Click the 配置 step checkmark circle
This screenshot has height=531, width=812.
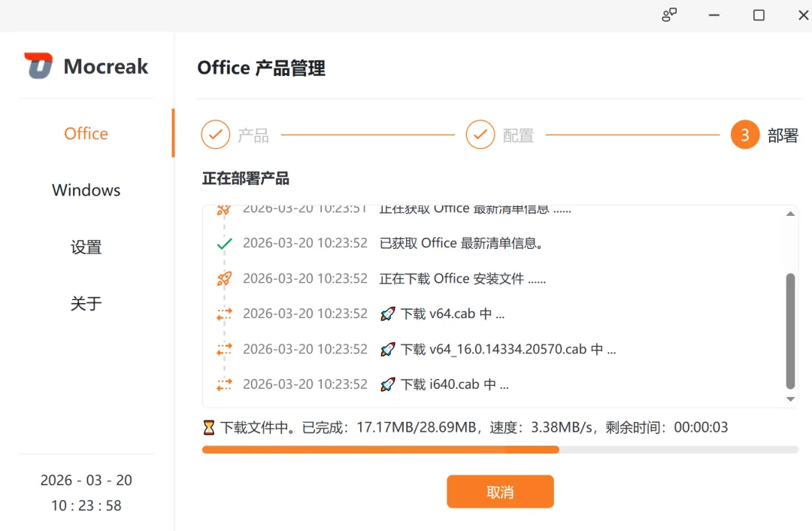click(480, 135)
